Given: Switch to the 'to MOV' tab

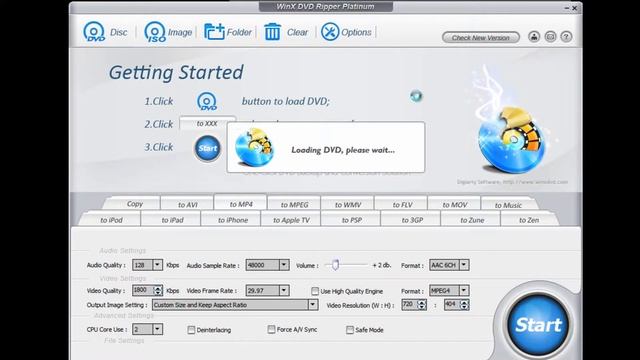Looking at the screenshot, I should 455,204.
